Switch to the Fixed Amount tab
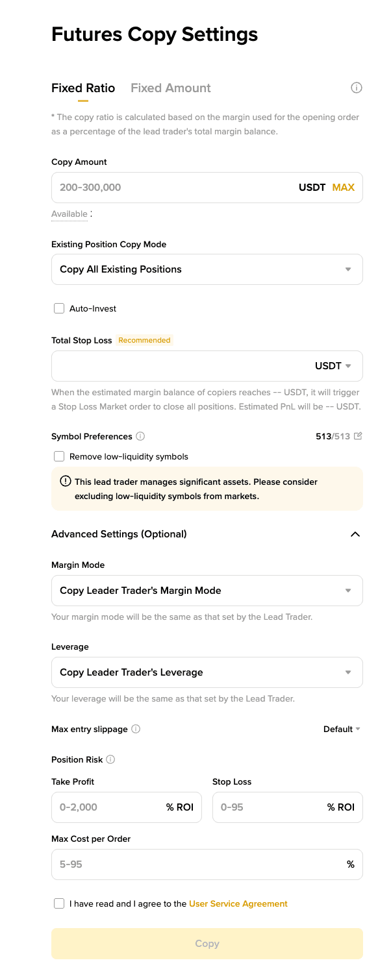 (171, 88)
